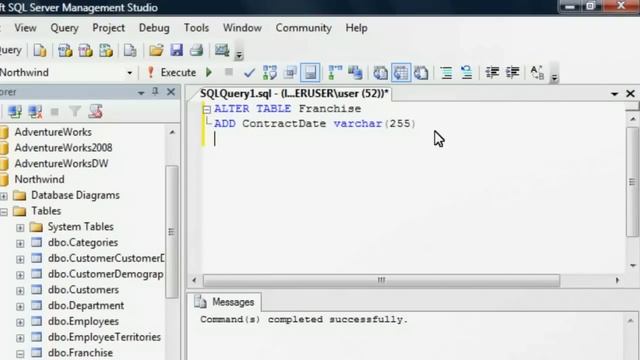Collapse the ALTER TABLE code block
This screenshot has width=640, height=360.
point(207,109)
